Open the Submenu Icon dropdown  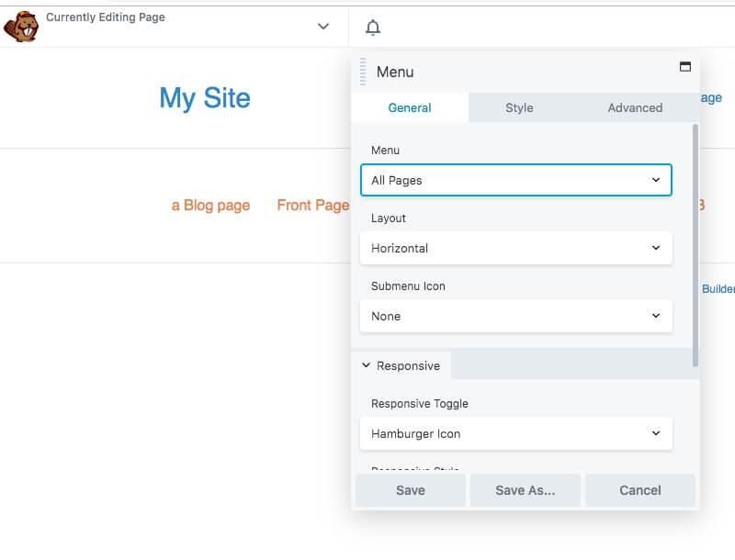(515, 316)
